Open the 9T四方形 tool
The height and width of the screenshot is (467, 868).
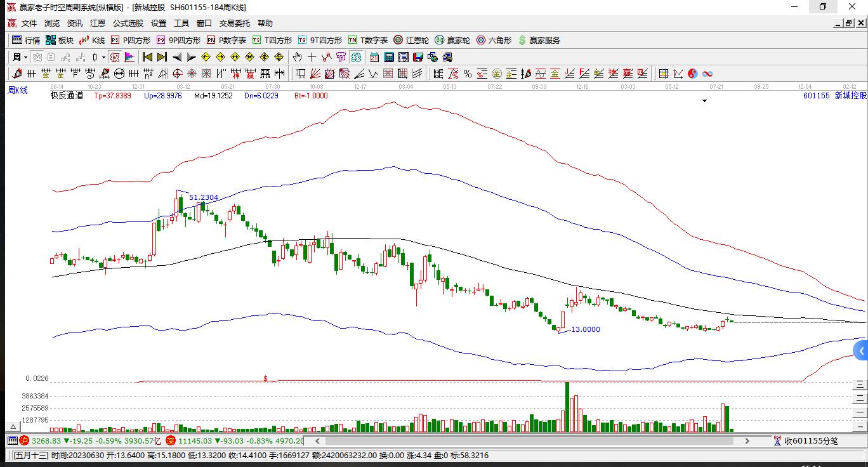coord(320,40)
